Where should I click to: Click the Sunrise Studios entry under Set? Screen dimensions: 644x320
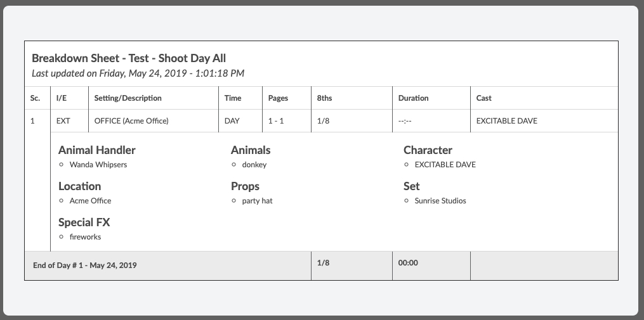440,201
